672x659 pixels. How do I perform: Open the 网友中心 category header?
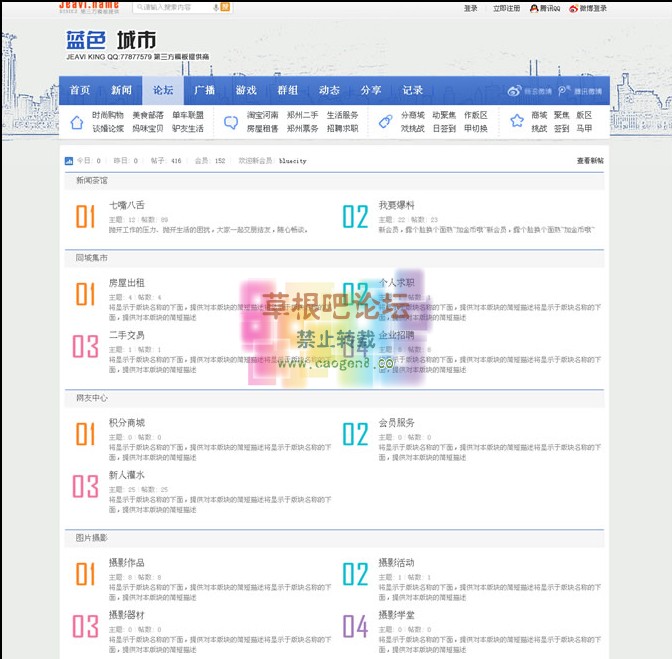92,398
